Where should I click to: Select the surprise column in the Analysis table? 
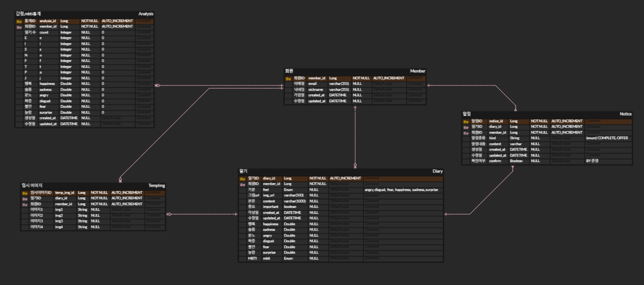click(46, 113)
